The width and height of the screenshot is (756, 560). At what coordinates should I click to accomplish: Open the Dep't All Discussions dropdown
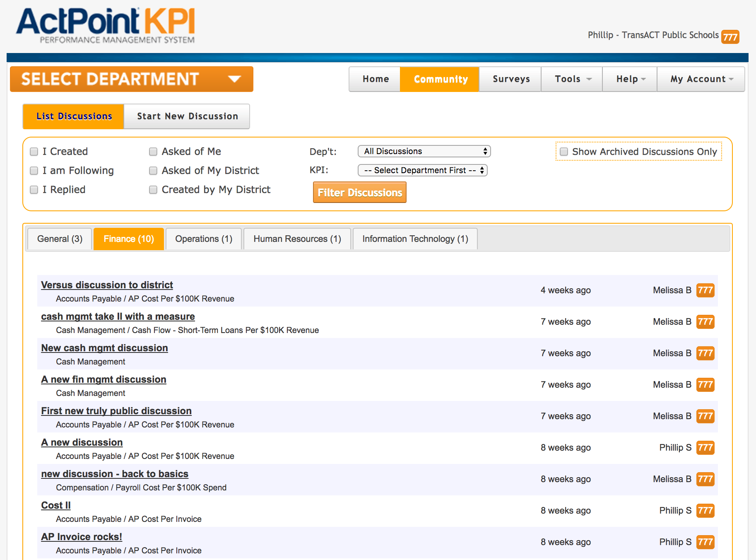[x=424, y=151]
